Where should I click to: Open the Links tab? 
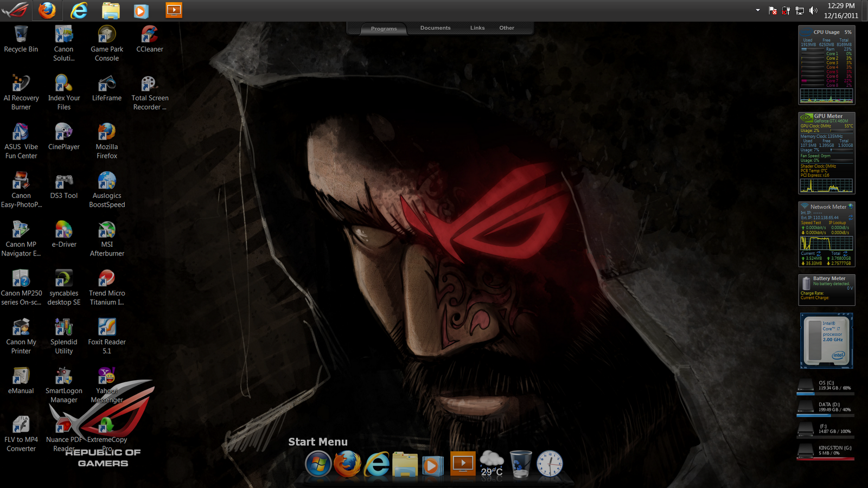pyautogui.click(x=477, y=28)
